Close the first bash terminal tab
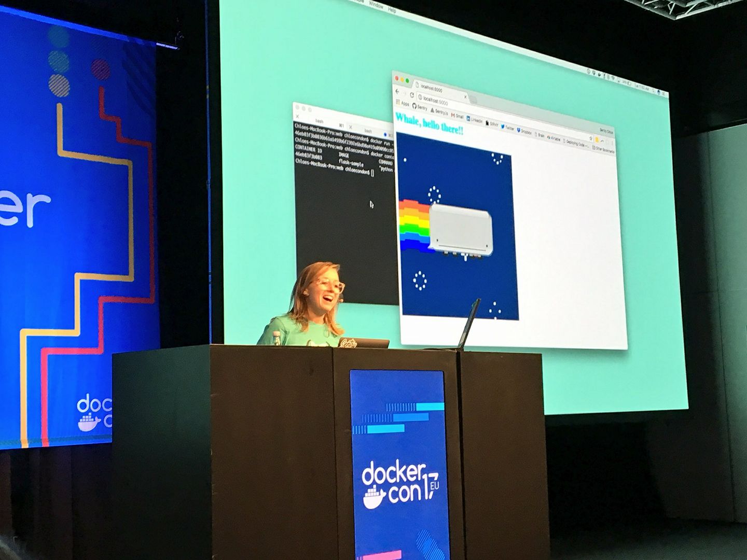Viewport: 747px width, 560px height. 298,117
